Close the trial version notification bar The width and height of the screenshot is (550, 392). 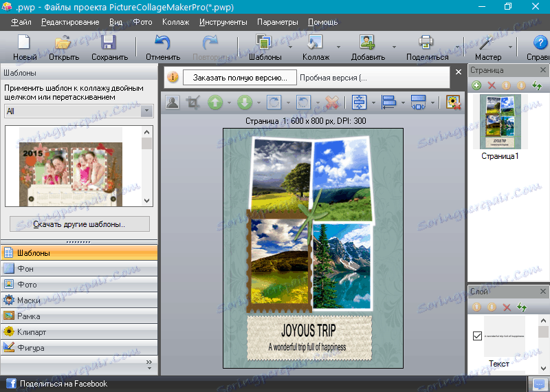coord(458,72)
